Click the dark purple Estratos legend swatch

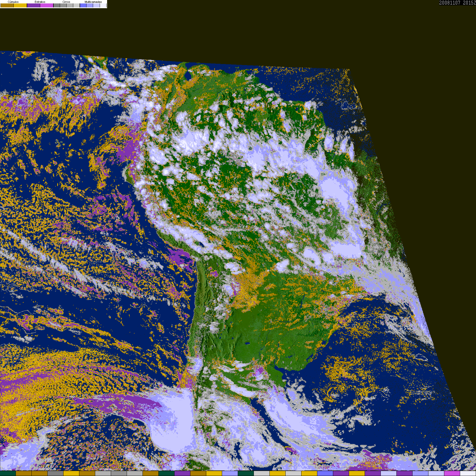(x=34, y=5)
